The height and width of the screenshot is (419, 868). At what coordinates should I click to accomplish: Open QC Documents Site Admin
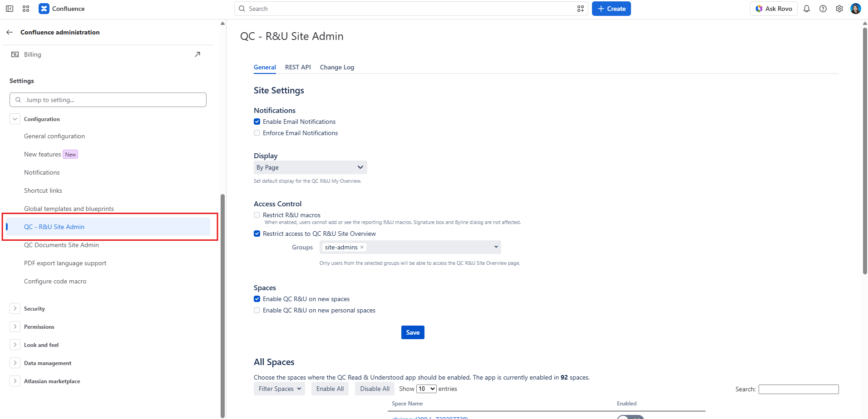(61, 245)
